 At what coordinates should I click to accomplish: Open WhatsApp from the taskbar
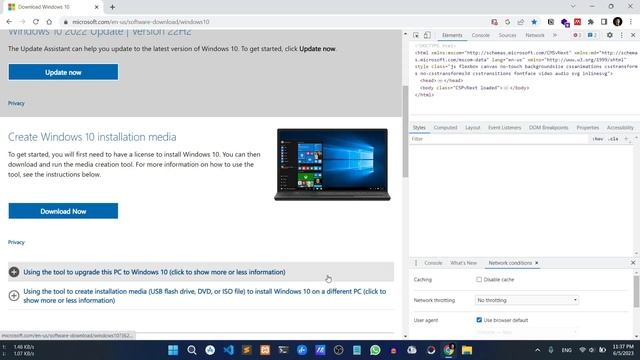click(375, 350)
